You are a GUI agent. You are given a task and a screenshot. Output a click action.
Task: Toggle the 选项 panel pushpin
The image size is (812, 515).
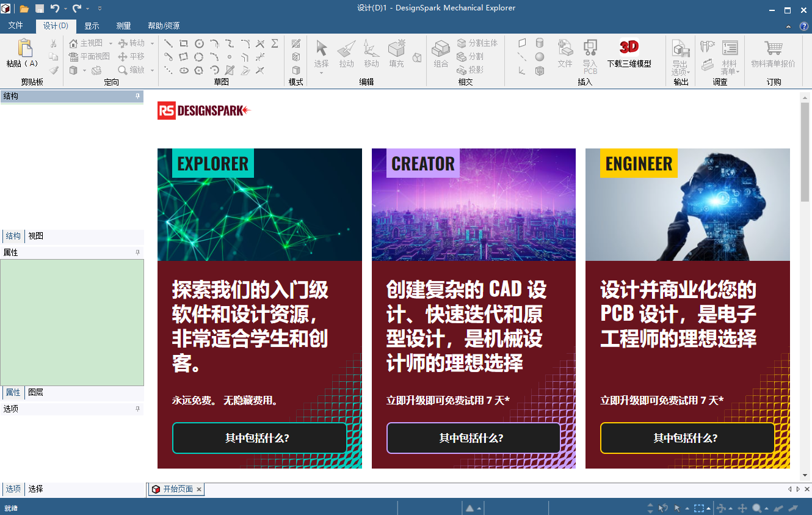pos(137,409)
